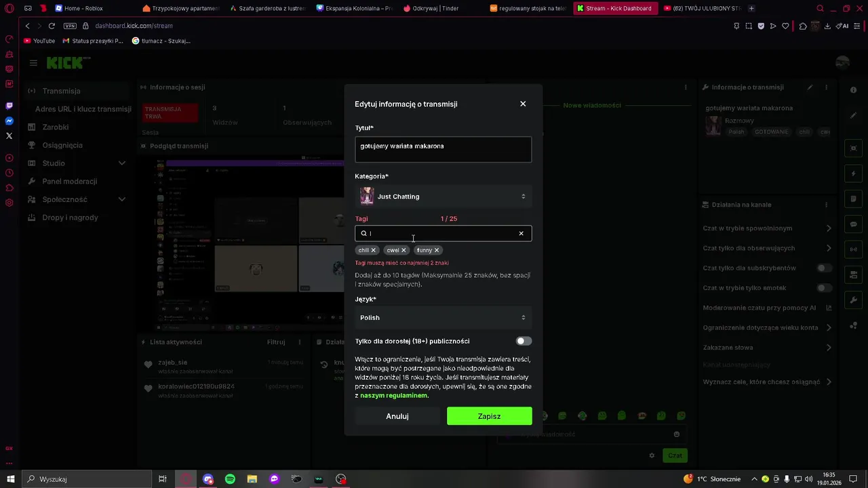
Task: Open the Windows Start menu
Action: pyautogui.click(x=10, y=479)
